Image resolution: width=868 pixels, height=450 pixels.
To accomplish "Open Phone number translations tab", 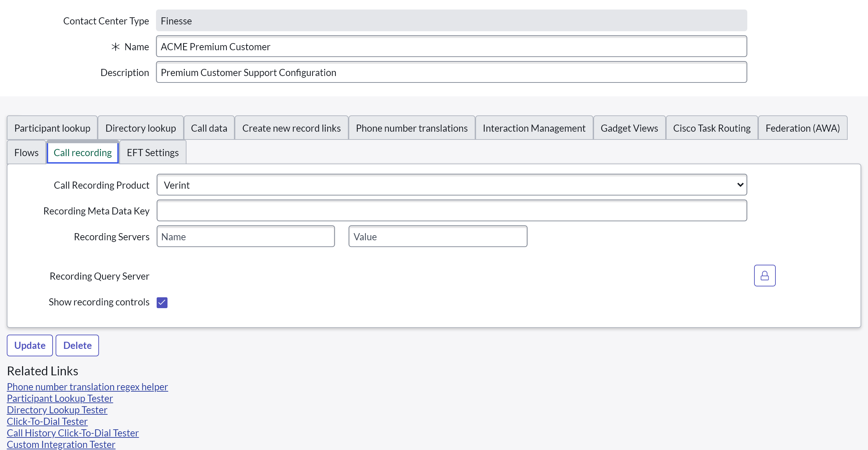I will pos(412,128).
